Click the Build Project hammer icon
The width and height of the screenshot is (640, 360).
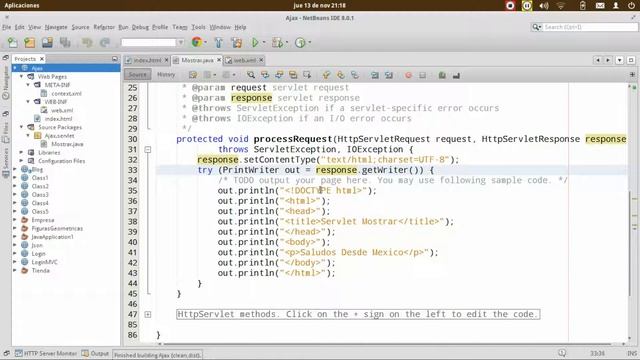(x=218, y=42)
